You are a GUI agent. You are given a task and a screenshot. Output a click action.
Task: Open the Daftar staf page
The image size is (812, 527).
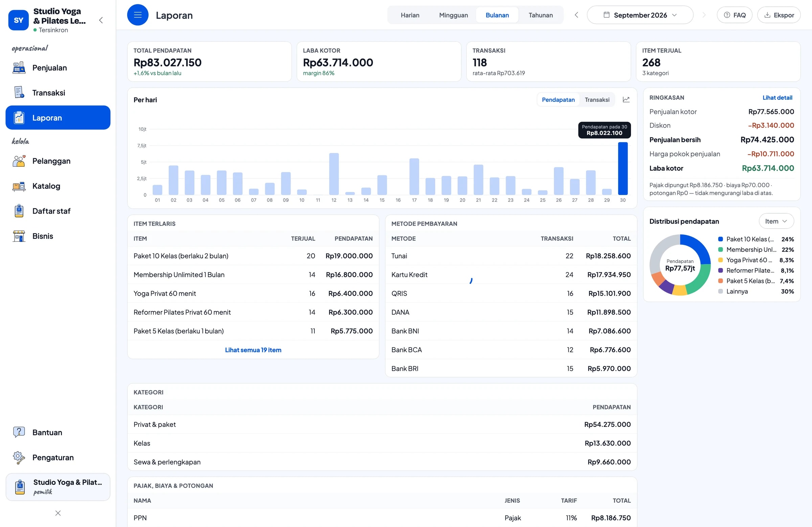58,211
